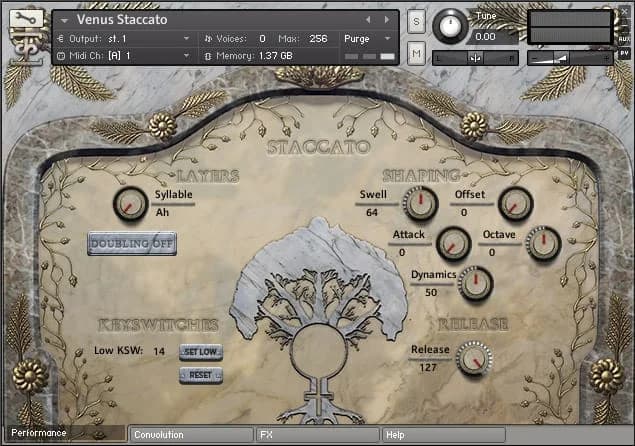Click the Swell knob
The image size is (635, 446).
419,204
